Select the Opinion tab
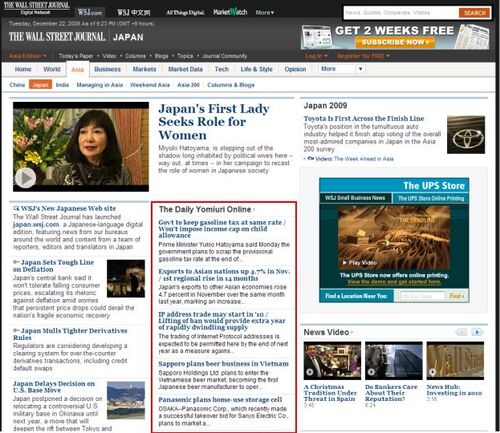 click(295, 69)
